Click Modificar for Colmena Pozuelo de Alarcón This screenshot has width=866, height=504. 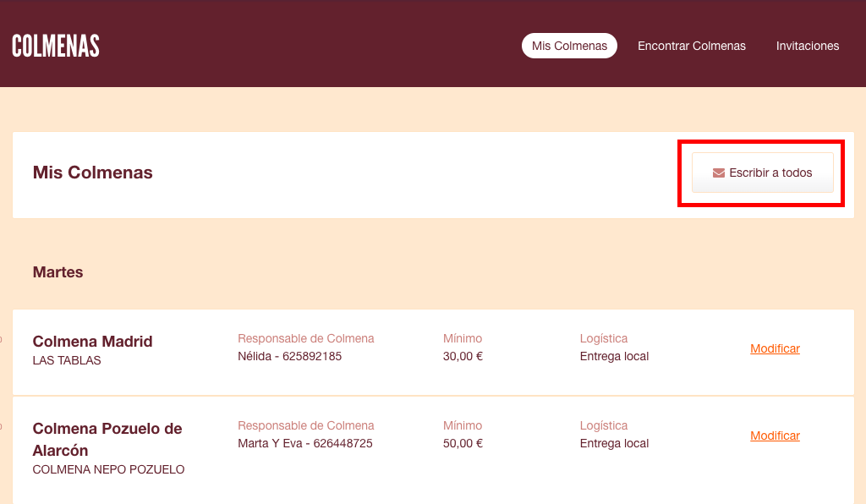[775, 436]
